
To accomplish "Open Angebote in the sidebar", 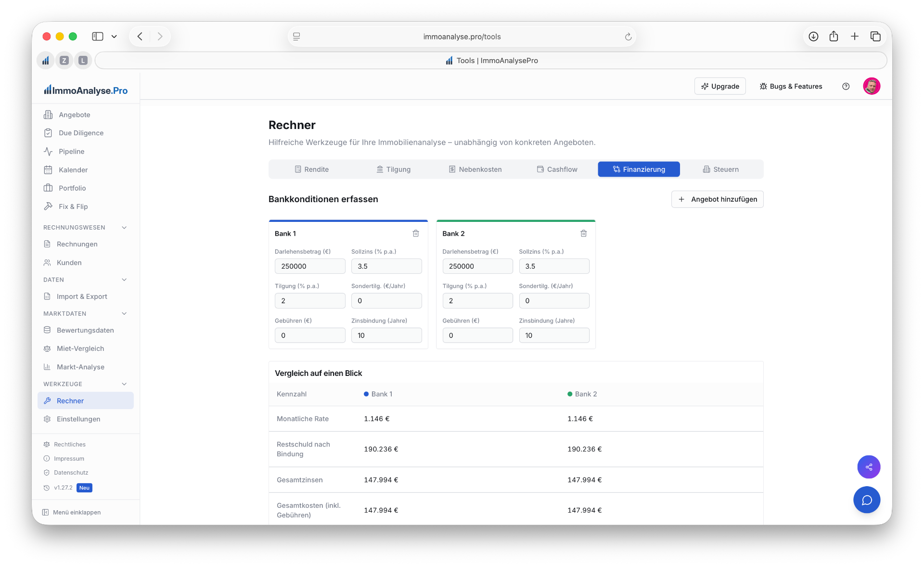I will point(86,115).
